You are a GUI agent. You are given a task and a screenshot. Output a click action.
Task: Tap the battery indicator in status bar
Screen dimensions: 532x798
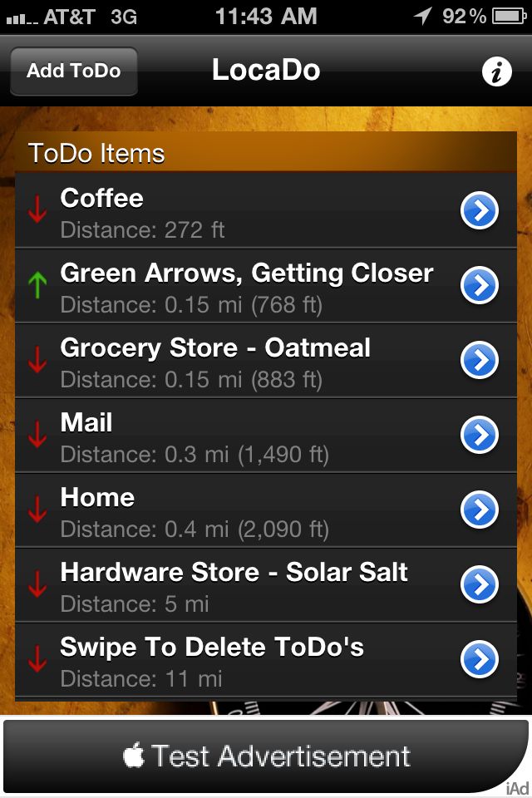pyautogui.click(x=509, y=17)
